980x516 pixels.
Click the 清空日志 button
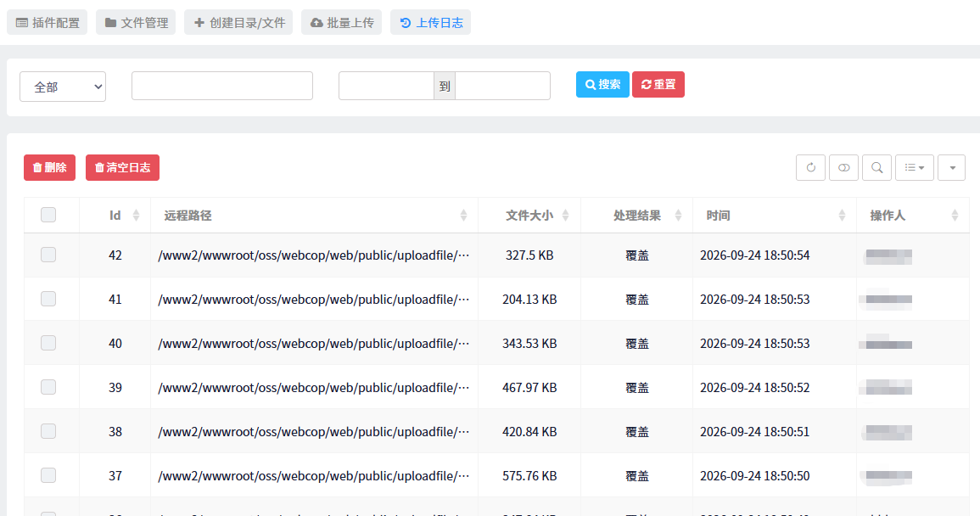122,168
